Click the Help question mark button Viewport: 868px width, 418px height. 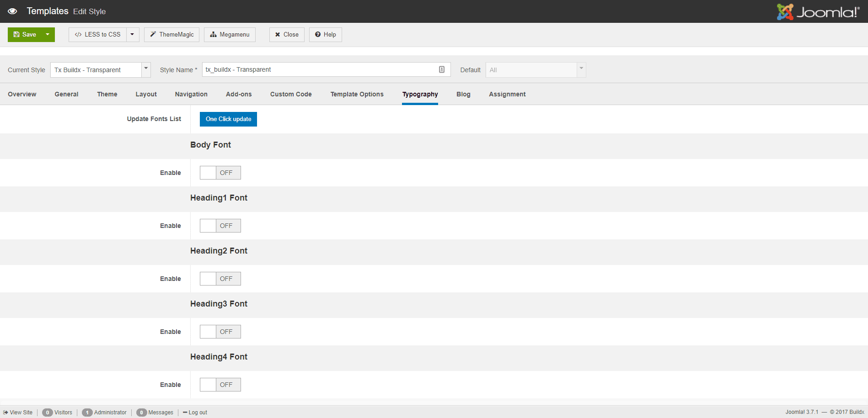pos(325,35)
